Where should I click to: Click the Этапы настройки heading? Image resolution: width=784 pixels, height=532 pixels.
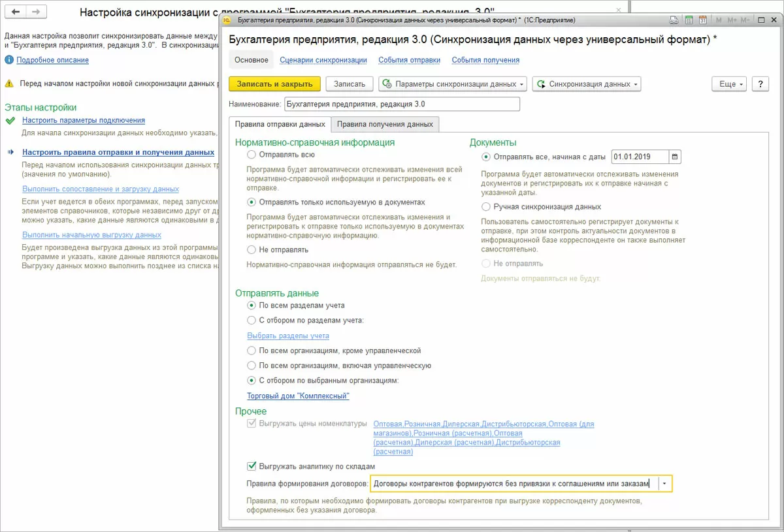coord(41,108)
